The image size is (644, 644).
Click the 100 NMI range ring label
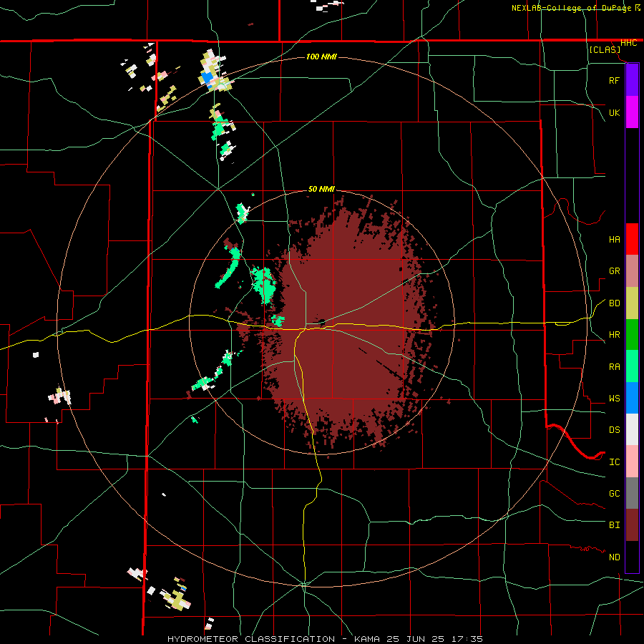tap(321, 57)
